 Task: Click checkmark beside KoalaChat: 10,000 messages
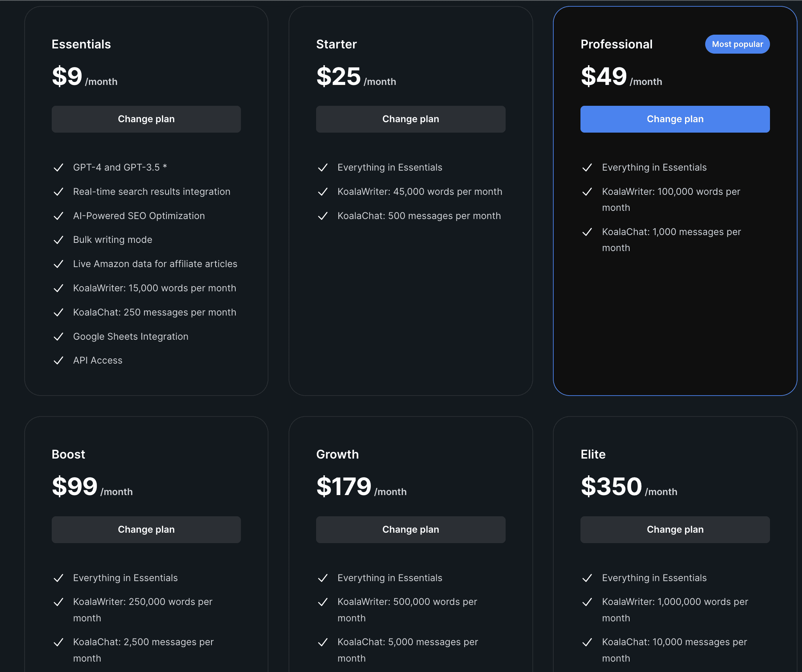pyautogui.click(x=587, y=642)
